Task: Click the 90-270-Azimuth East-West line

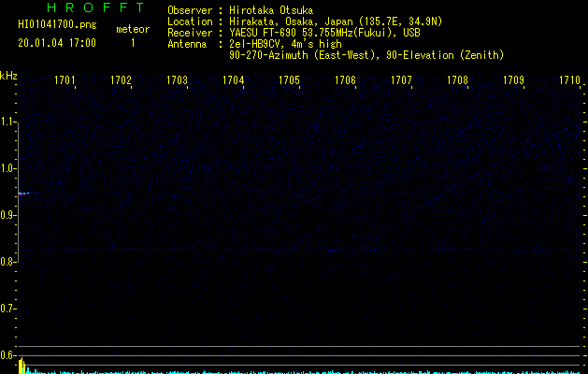Action: coord(366,55)
